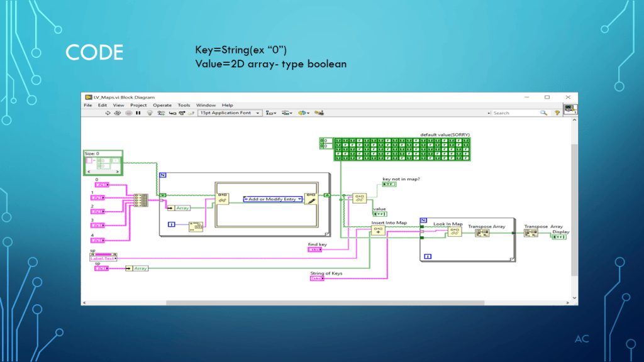The height and width of the screenshot is (362, 644).
Task: Select string constant labeled 3
Action: click(97, 226)
